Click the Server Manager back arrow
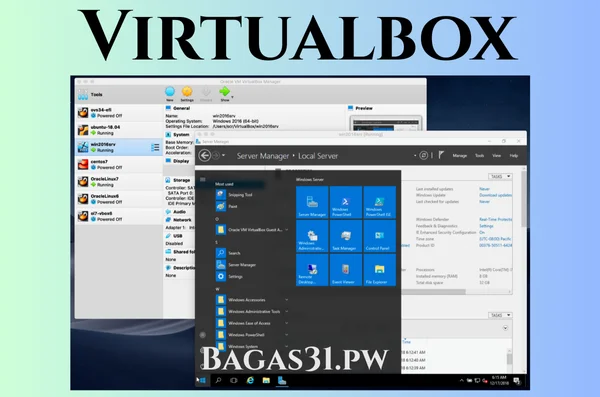This screenshot has width=600, height=397. tap(205, 155)
